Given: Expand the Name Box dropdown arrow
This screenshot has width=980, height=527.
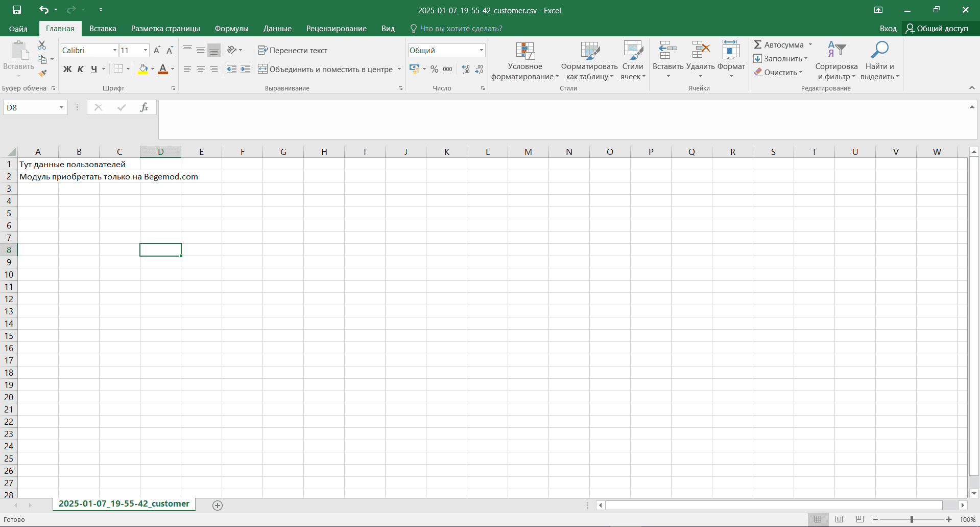Looking at the screenshot, I should point(61,107).
